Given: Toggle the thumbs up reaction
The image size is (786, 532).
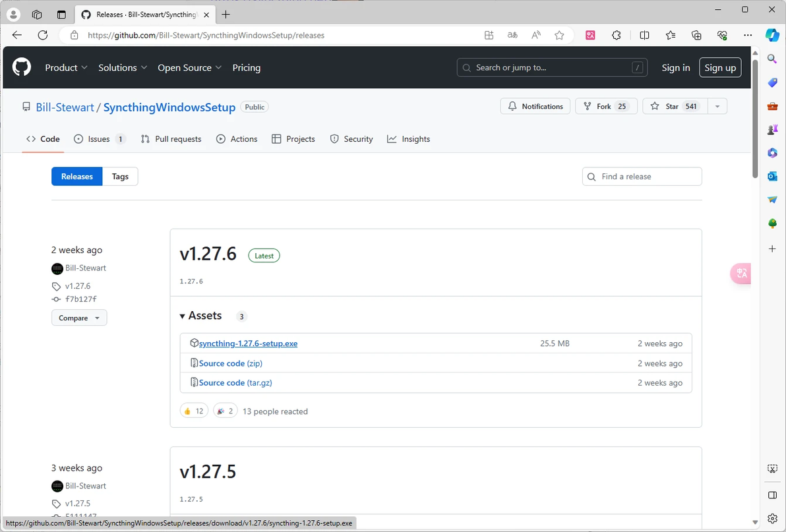Looking at the screenshot, I should 194,411.
